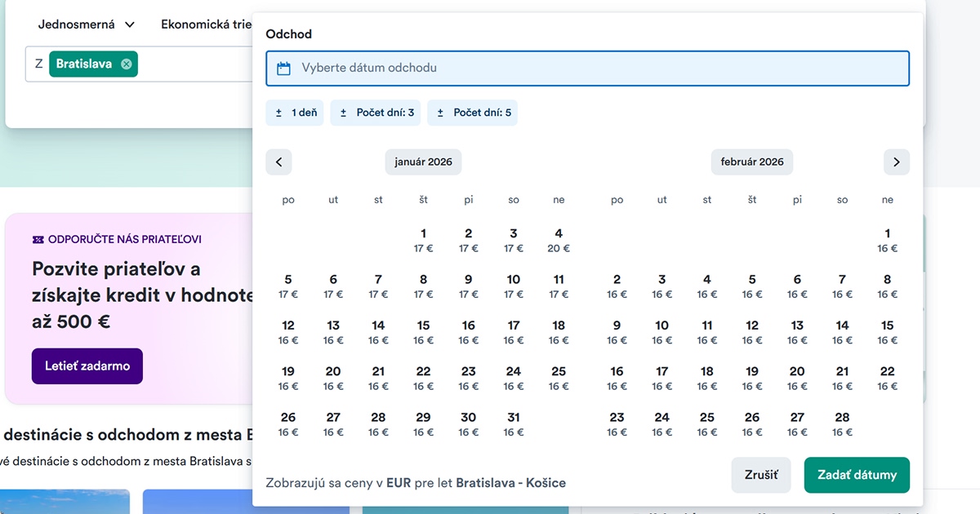Select 28 February 2026 date

point(842,423)
